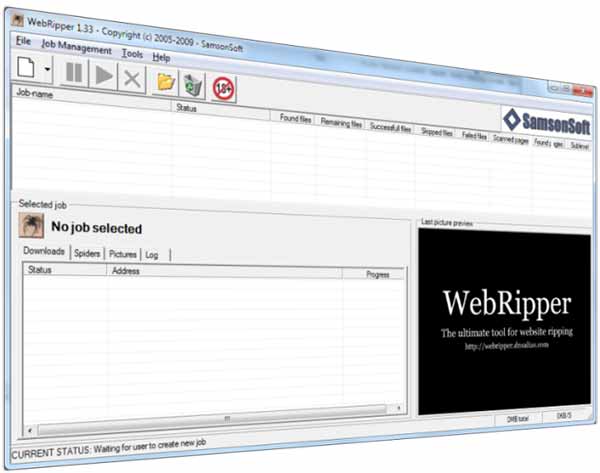Open the Help menu
This screenshot has width=600, height=473.
[161, 57]
